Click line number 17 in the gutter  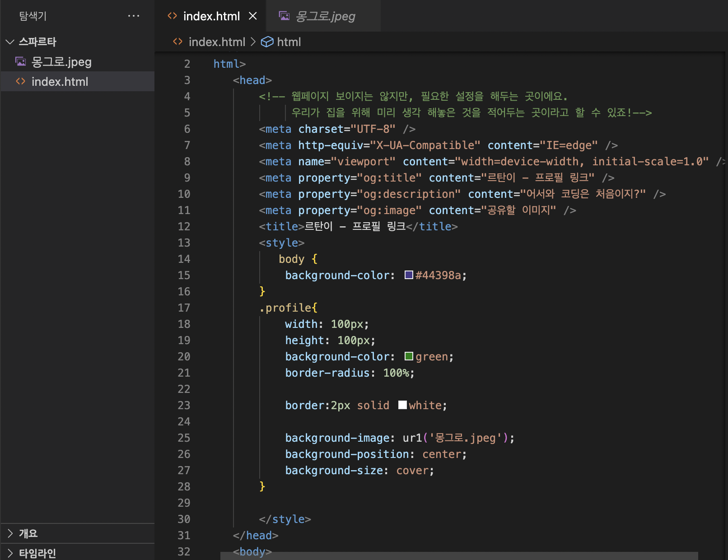[184, 308]
